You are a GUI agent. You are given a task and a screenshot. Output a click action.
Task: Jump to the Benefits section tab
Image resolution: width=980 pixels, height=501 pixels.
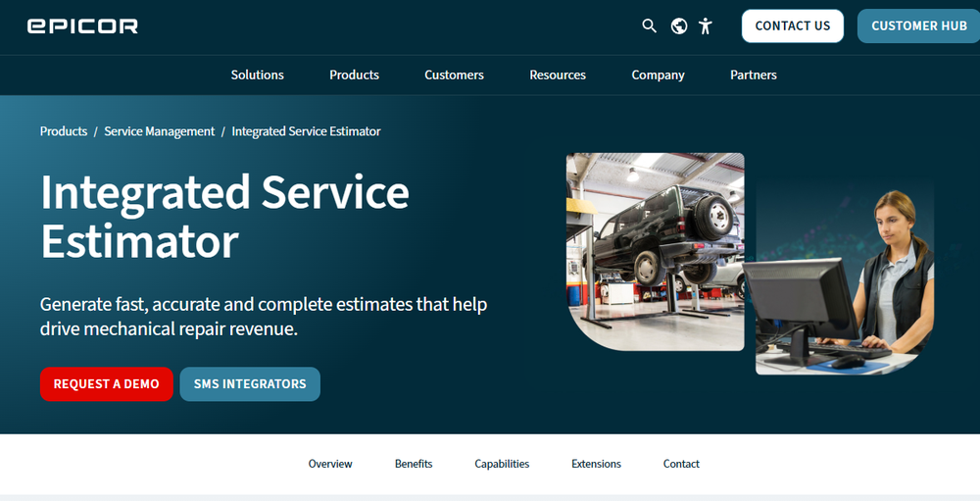(x=414, y=464)
